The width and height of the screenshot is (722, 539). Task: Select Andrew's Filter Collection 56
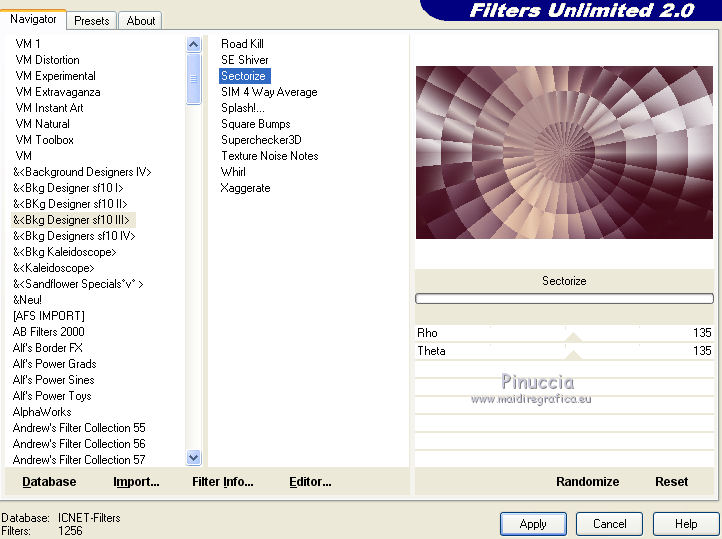pos(79,444)
